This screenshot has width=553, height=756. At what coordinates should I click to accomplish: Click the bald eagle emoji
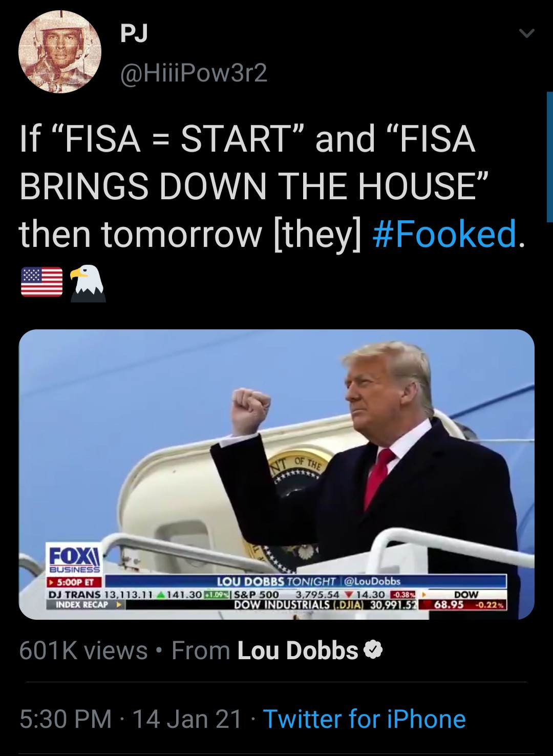[x=88, y=283]
